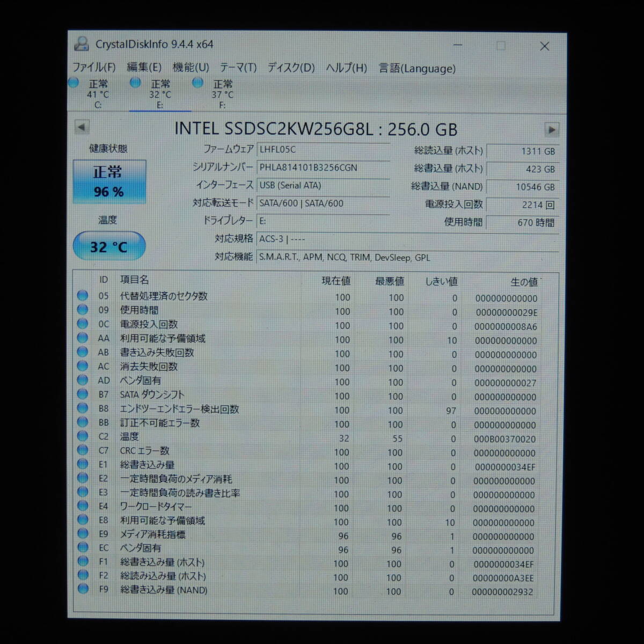Click the 項目名 column header
Screen dimensions: 644x644
click(x=134, y=280)
